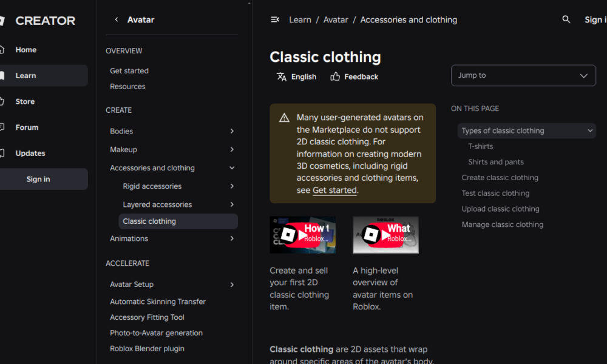Expand the Animations chevron
Image resolution: width=607 pixels, height=364 pixels.
pyautogui.click(x=232, y=238)
